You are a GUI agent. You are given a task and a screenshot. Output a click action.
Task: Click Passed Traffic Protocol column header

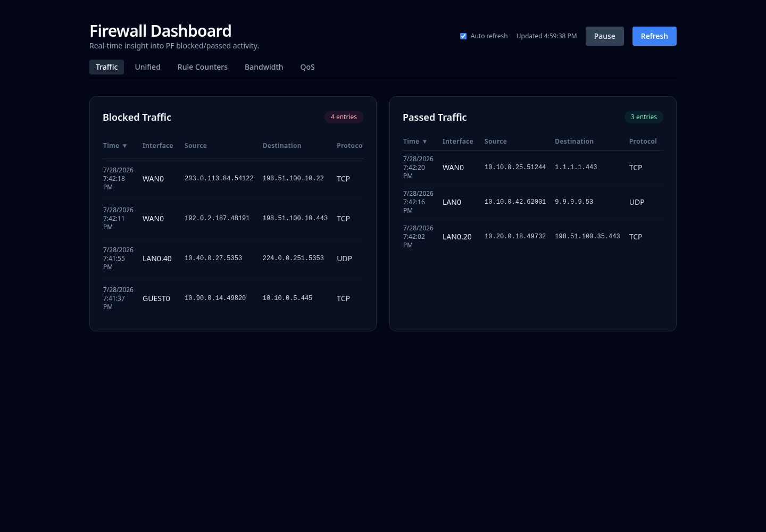pyautogui.click(x=643, y=142)
